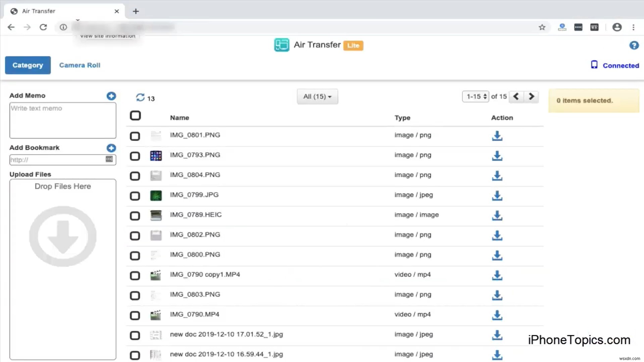Click the next page chevron arrow
The height and width of the screenshot is (362, 644).
tap(531, 97)
